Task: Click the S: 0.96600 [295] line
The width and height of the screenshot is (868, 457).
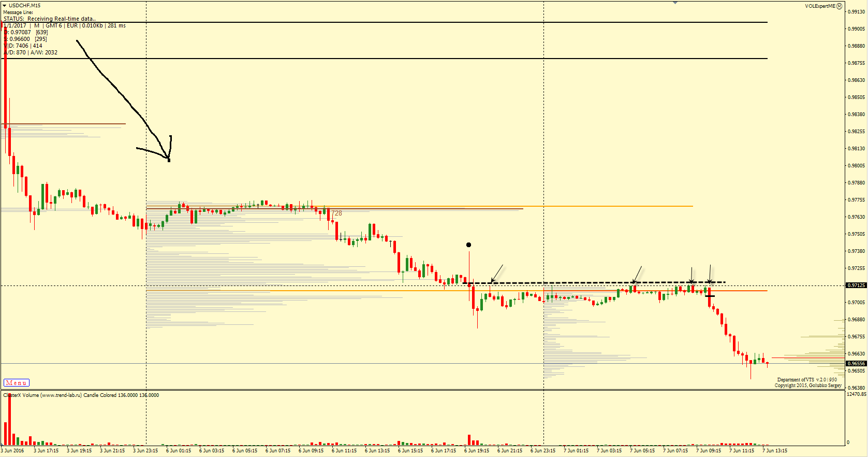Action: [26, 39]
